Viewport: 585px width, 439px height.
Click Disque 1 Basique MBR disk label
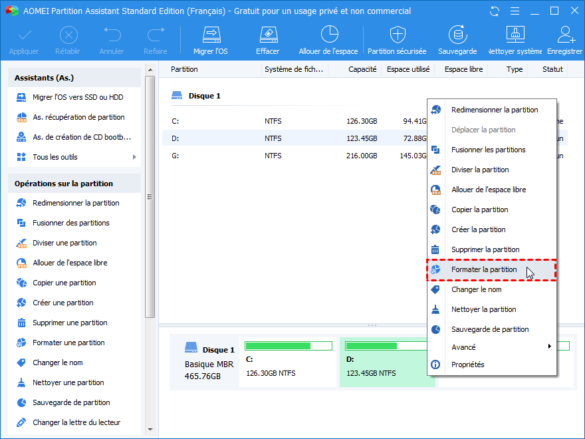point(209,362)
